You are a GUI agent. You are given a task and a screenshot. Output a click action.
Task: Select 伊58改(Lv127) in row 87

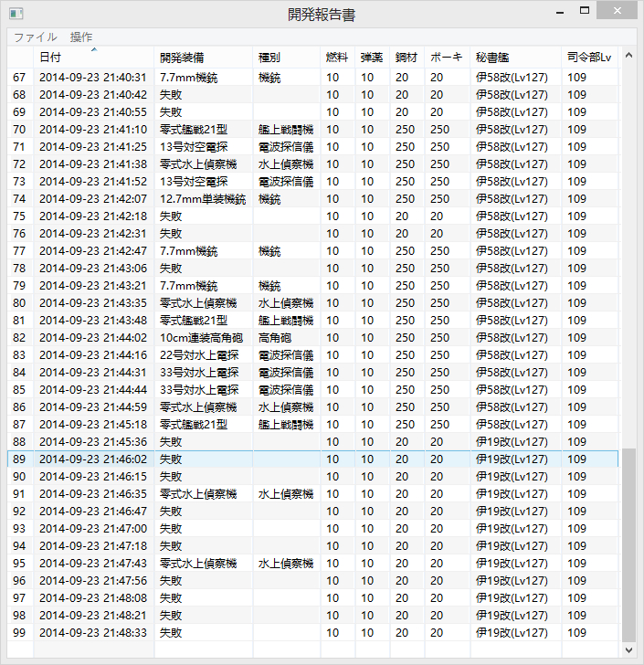pos(512,425)
